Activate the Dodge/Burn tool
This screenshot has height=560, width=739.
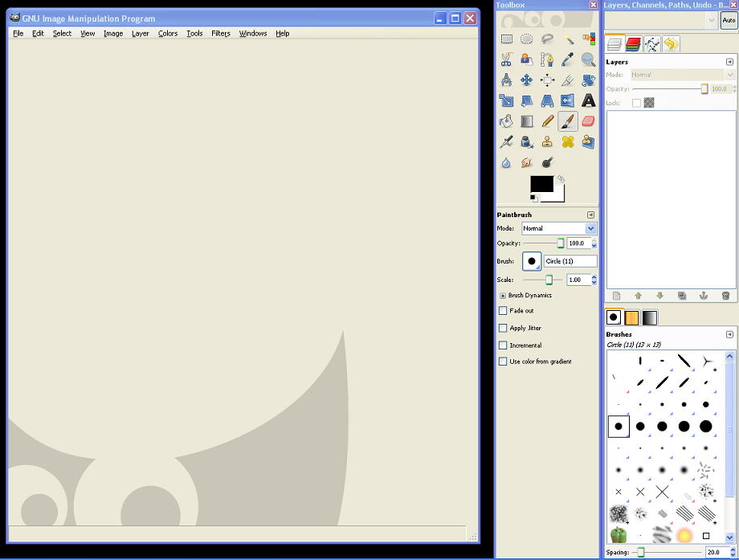tap(547, 162)
